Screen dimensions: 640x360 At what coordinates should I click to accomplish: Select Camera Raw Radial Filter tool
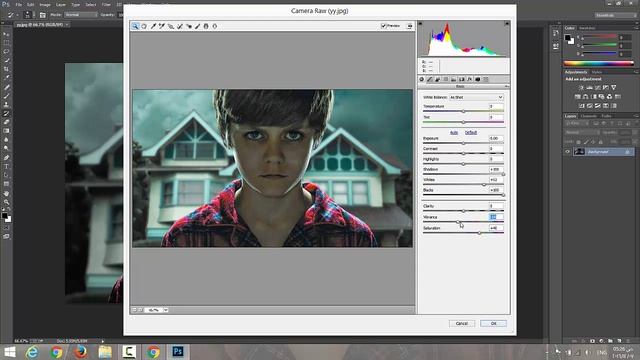[x=215, y=26]
